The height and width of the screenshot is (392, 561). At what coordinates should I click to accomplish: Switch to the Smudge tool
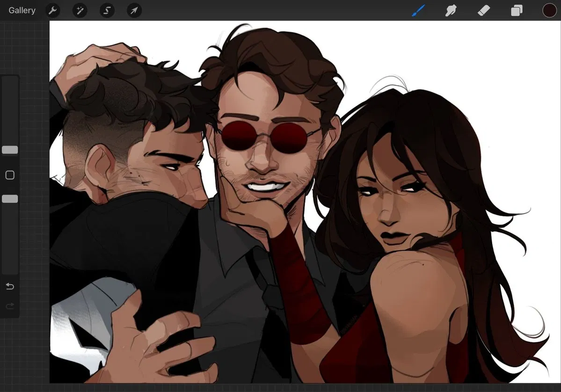pos(451,10)
